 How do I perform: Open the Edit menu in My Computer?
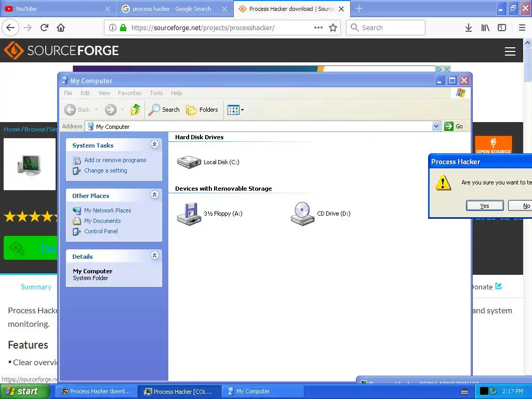(x=85, y=93)
